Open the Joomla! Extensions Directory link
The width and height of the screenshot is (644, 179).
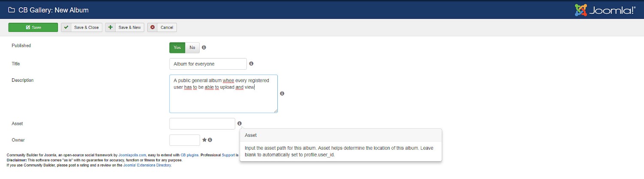coord(147,165)
